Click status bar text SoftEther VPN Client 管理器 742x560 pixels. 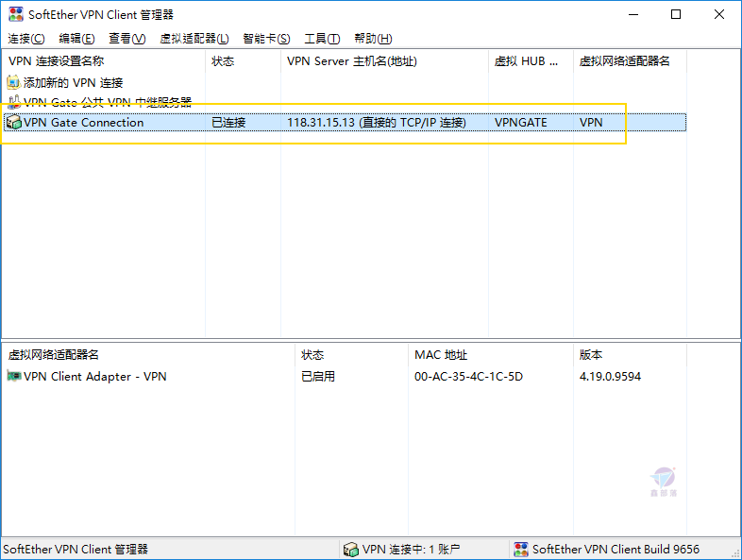(x=76, y=549)
